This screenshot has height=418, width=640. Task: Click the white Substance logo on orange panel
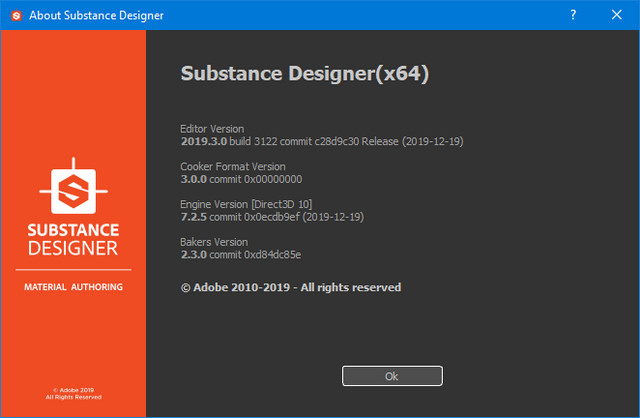[x=73, y=187]
